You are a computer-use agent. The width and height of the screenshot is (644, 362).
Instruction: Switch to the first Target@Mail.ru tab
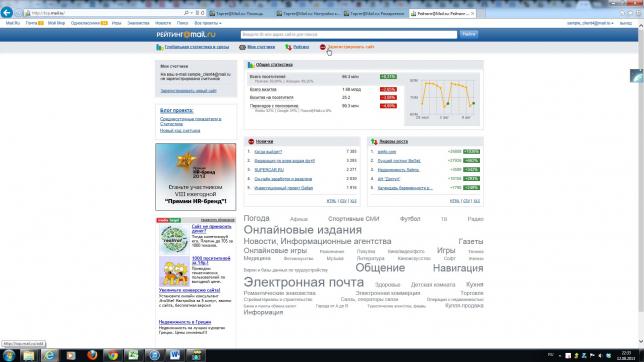click(x=240, y=14)
